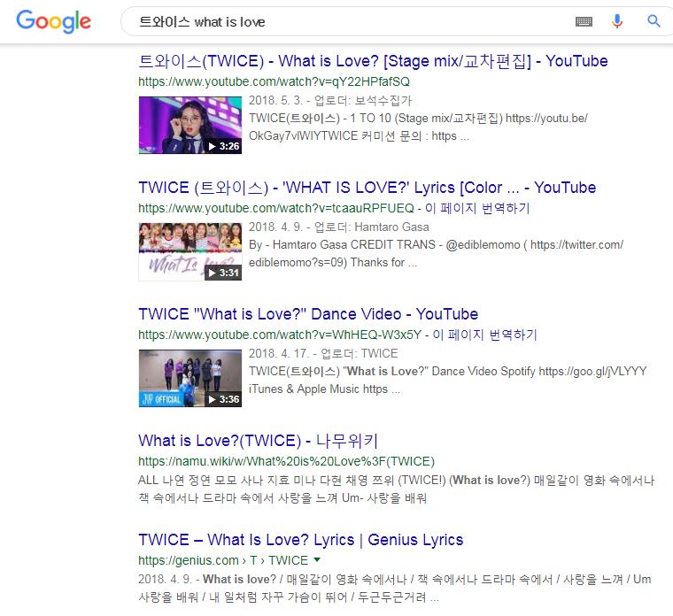Click the text '2018. 4. 17. - 업로더: TWICE'

(323, 353)
